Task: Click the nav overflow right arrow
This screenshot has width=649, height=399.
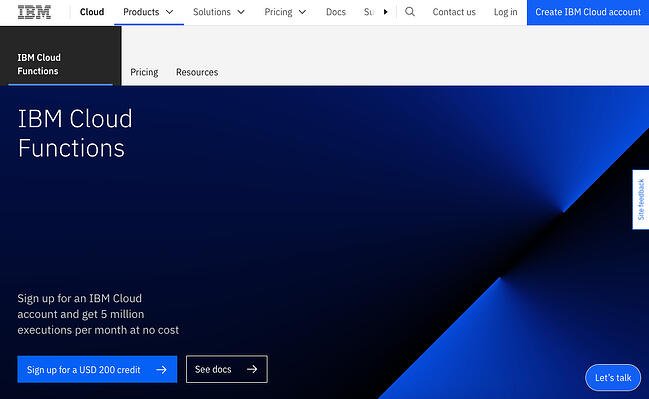Action: pos(385,12)
